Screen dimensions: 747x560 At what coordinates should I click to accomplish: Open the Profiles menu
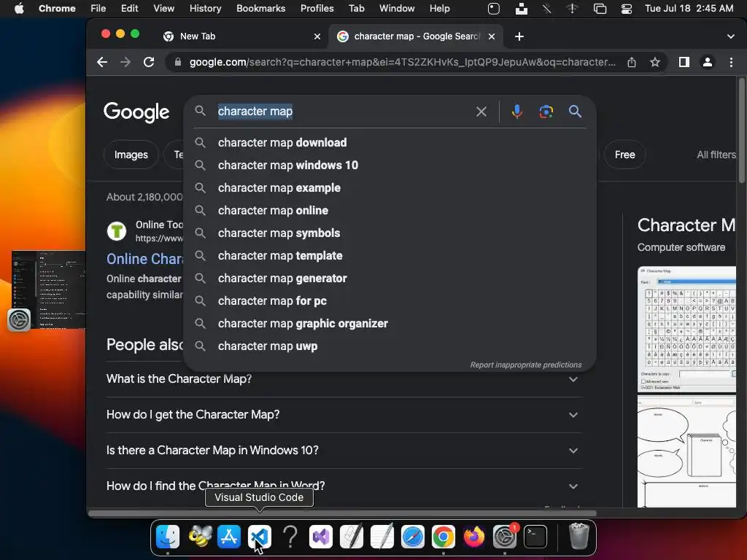click(x=317, y=9)
